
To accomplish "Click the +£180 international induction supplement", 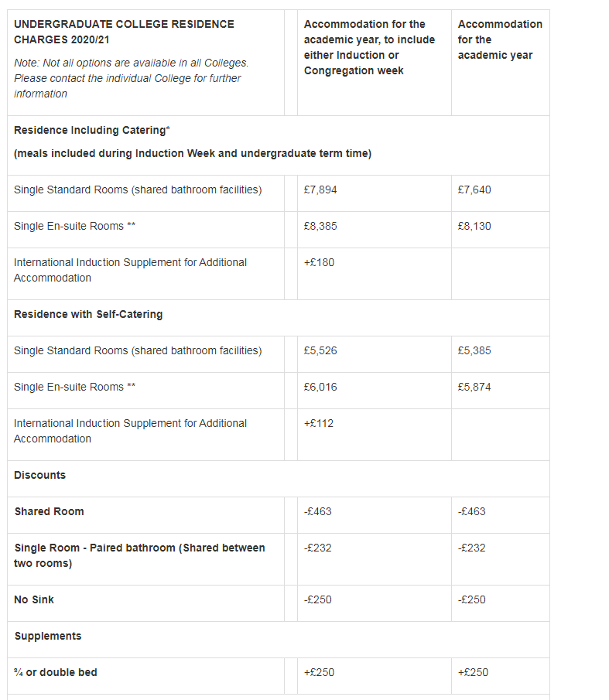I will tap(319, 263).
